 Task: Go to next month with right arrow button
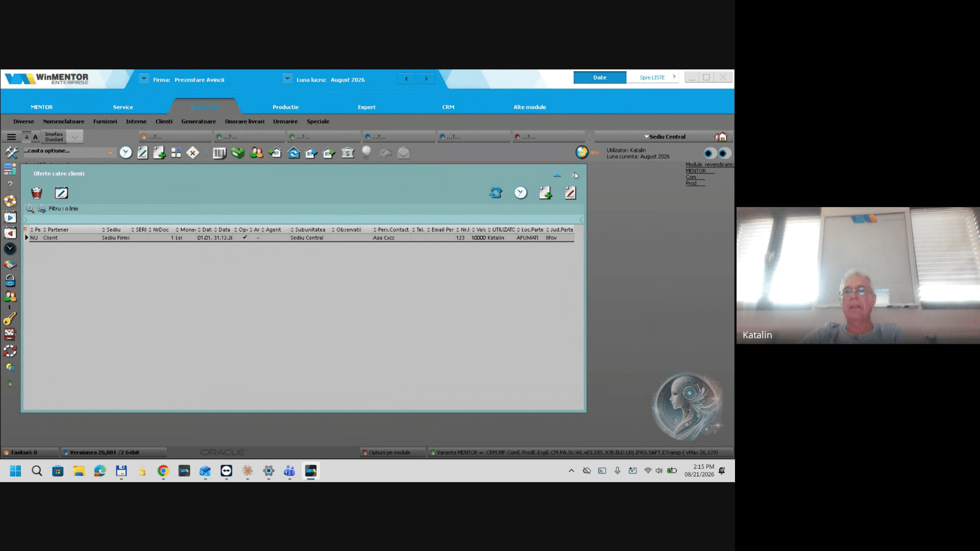[x=426, y=79]
